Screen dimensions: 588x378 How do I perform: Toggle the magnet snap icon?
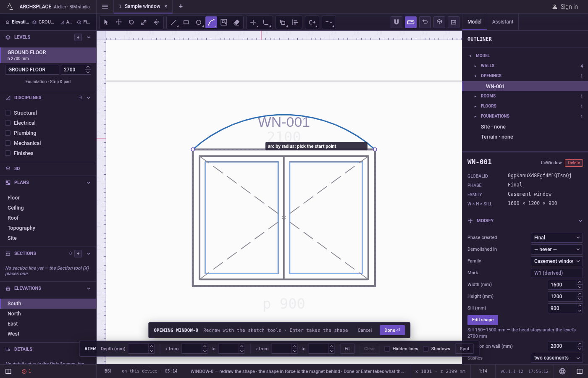(396, 22)
